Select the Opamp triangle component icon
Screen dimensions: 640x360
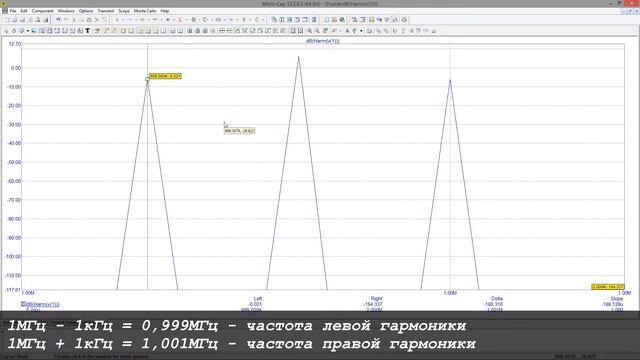tap(205, 20)
